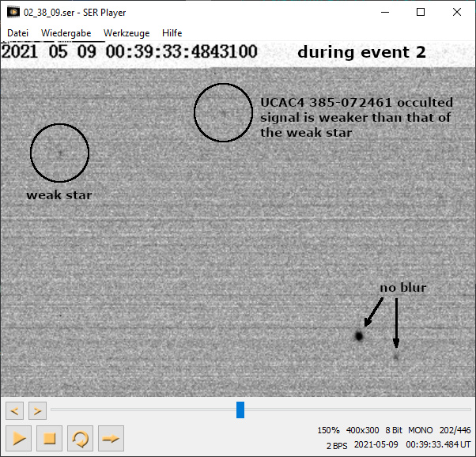This screenshot has height=457, width=476.
Task: Open the Datei menu
Action: [18, 33]
